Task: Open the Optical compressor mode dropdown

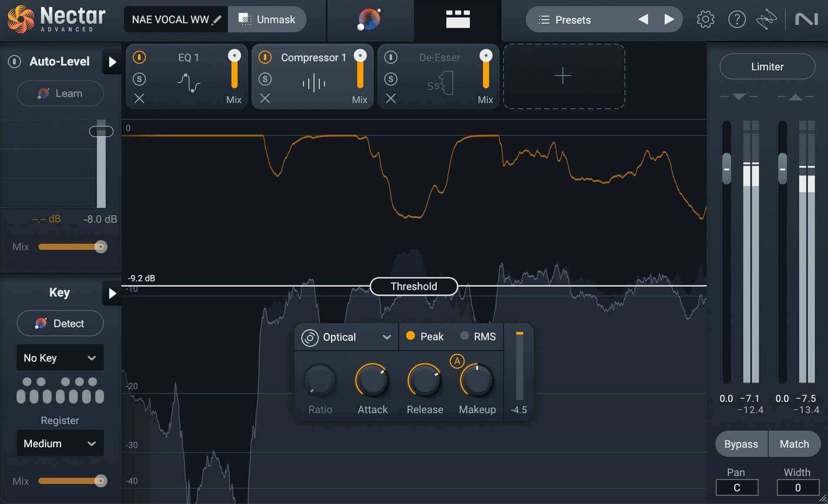Action: [x=346, y=337]
